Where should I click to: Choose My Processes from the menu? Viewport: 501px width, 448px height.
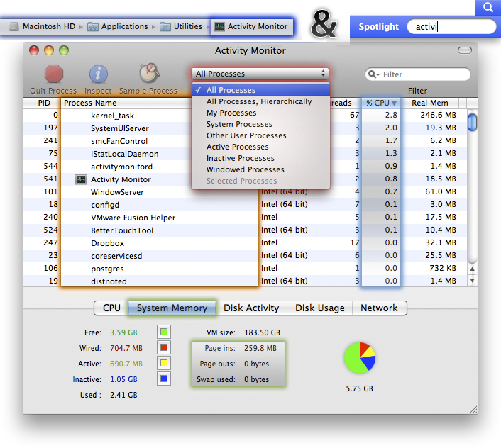[231, 113]
